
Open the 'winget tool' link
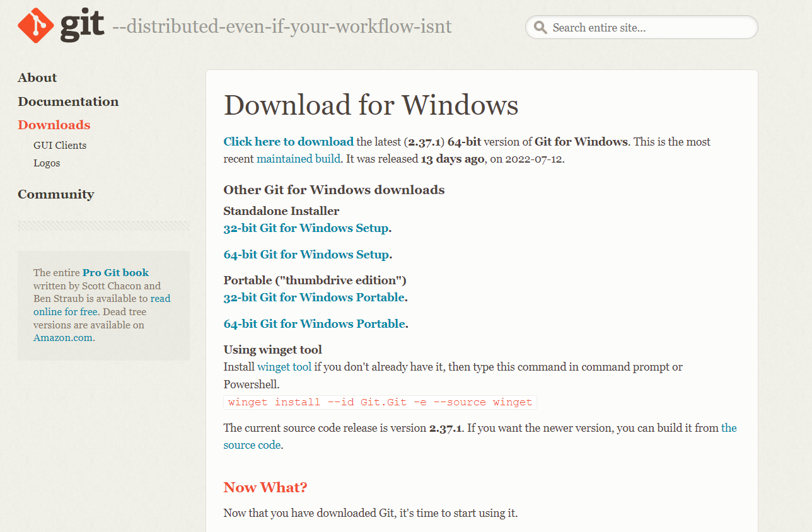click(284, 366)
